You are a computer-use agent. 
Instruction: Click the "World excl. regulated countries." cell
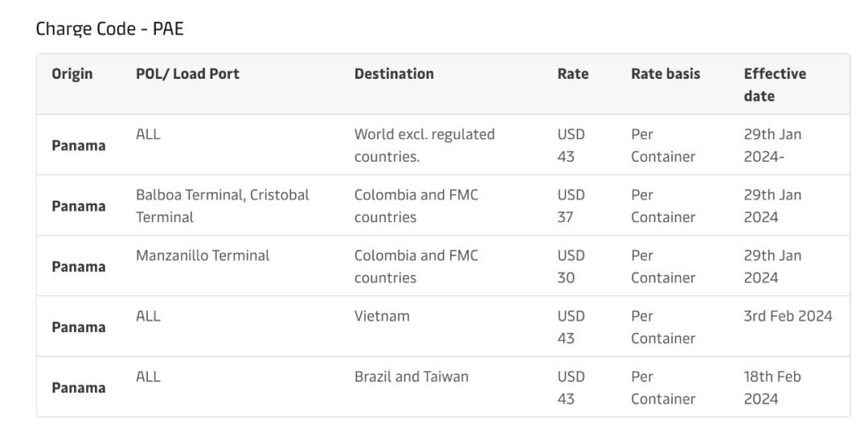coord(424,145)
